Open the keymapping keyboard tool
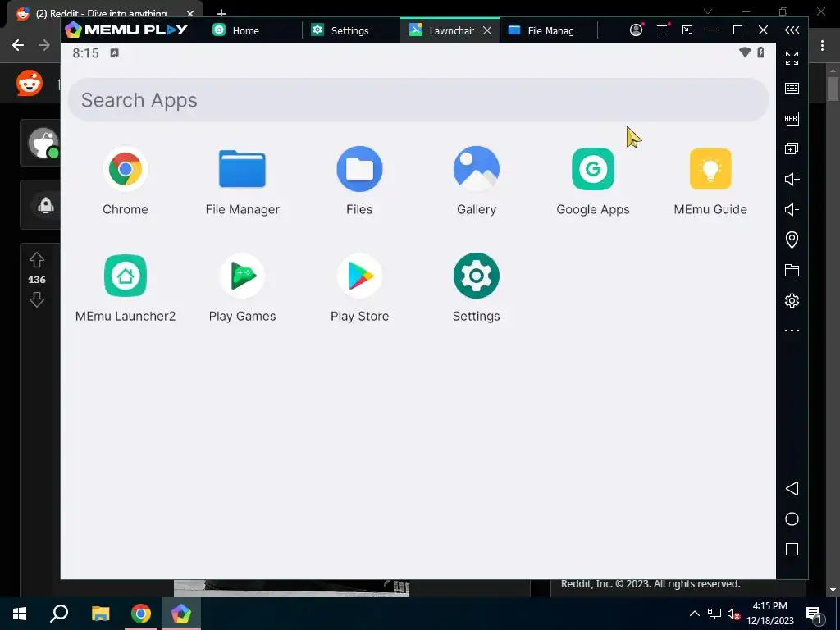840x630 pixels. (792, 89)
